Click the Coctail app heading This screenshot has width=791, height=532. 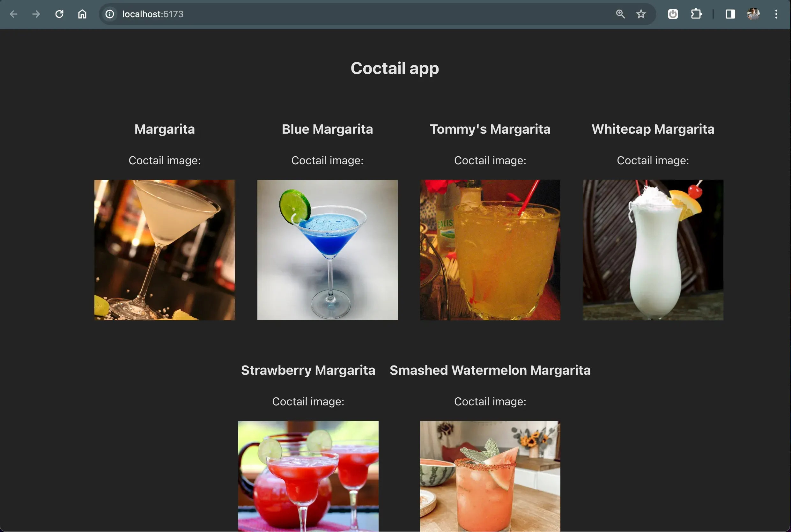point(395,68)
